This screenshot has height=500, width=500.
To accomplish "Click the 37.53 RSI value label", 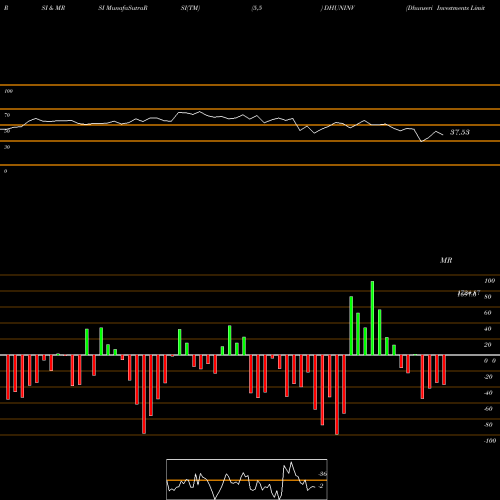I will coord(460,132).
